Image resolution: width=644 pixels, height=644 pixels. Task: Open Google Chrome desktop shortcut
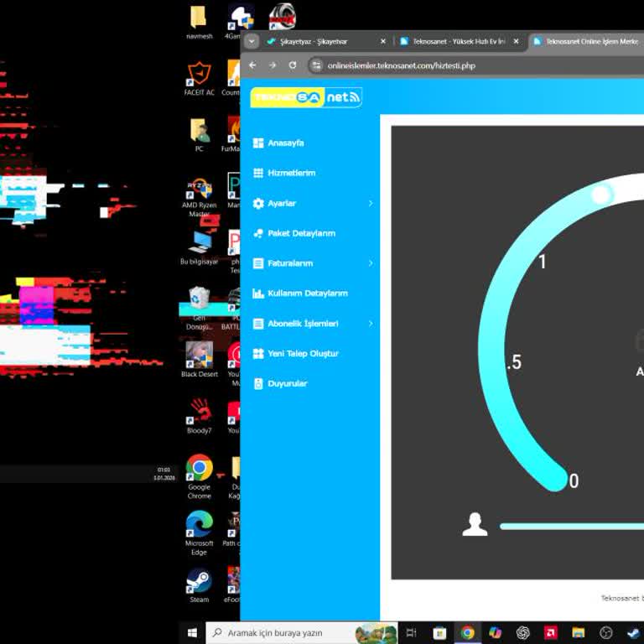(x=199, y=469)
